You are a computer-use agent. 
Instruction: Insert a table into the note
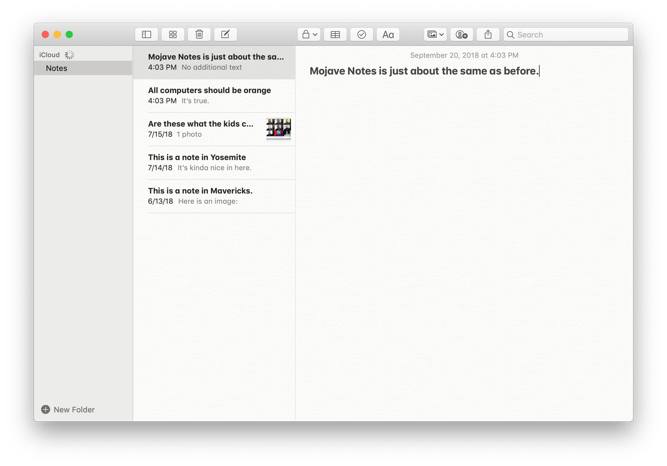point(335,34)
